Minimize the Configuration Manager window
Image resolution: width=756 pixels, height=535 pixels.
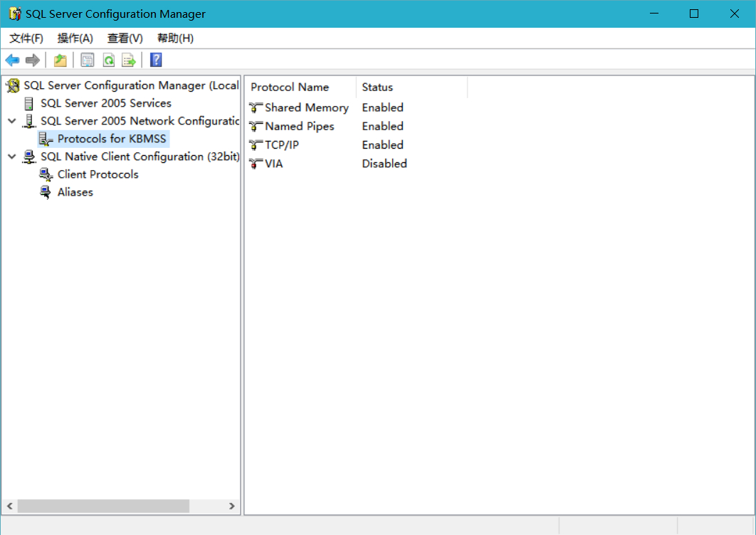point(654,14)
